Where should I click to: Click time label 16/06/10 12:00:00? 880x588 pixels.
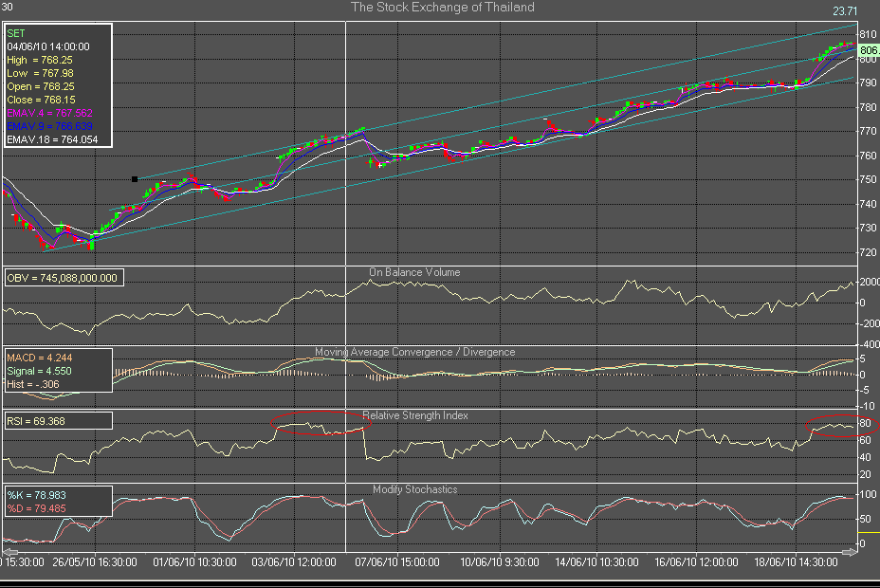tap(696, 561)
